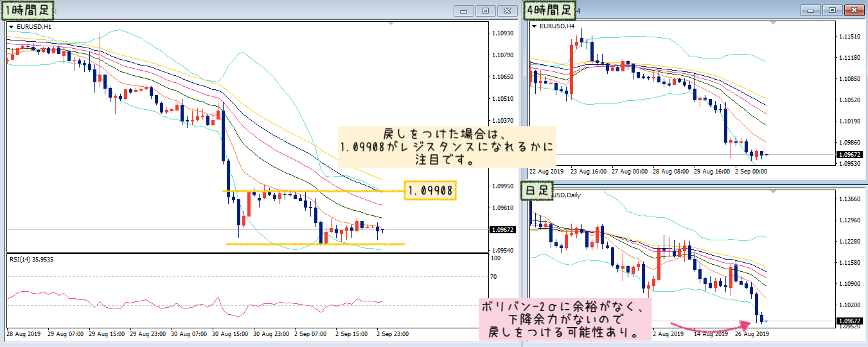Click the 14 Aug 2019 label on Daily chart

(x=710, y=334)
